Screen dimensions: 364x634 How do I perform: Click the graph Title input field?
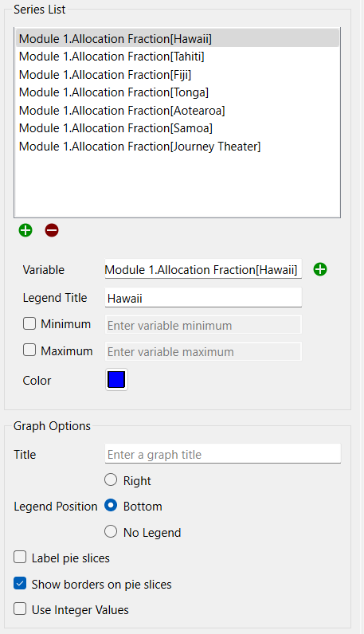[x=223, y=454]
